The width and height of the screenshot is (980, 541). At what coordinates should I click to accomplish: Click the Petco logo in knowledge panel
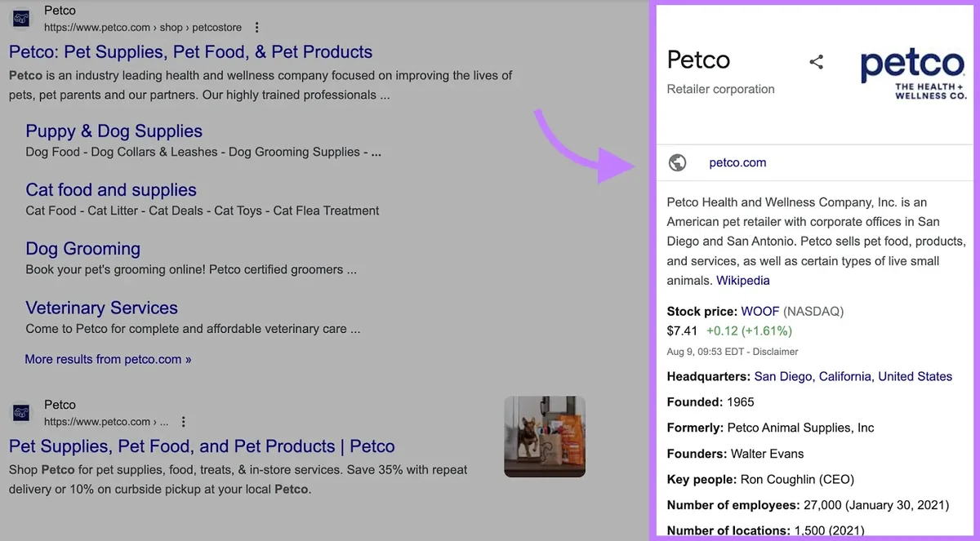[914, 74]
